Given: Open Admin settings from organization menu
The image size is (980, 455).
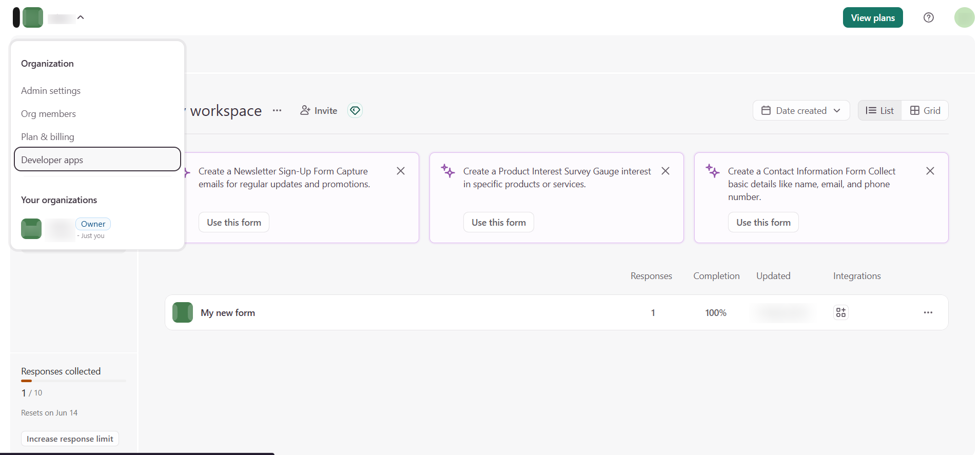Looking at the screenshot, I should click(51, 91).
